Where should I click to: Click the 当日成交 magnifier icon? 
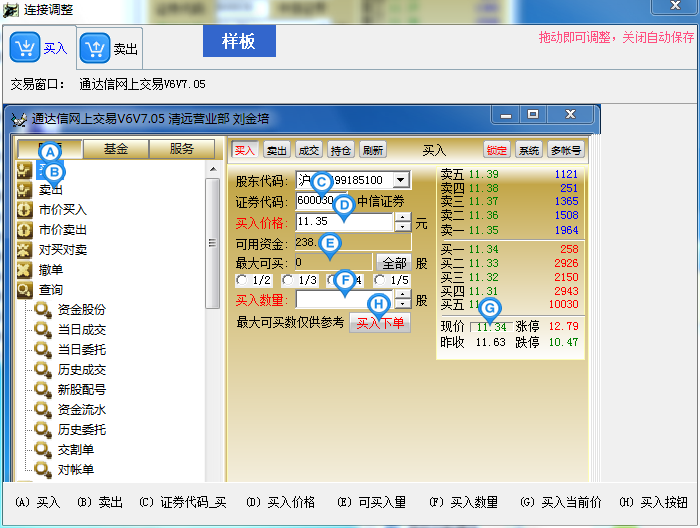43,330
